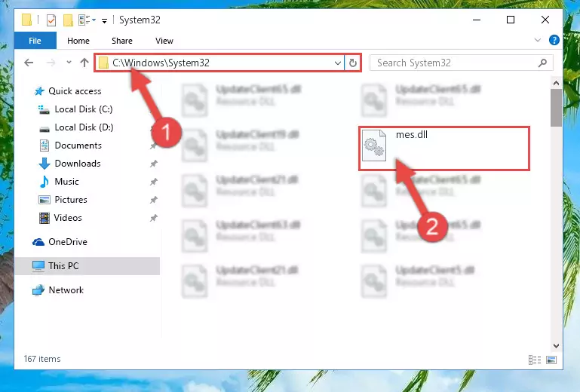
Task: Open the recent locations dropdown
Action: (69, 63)
